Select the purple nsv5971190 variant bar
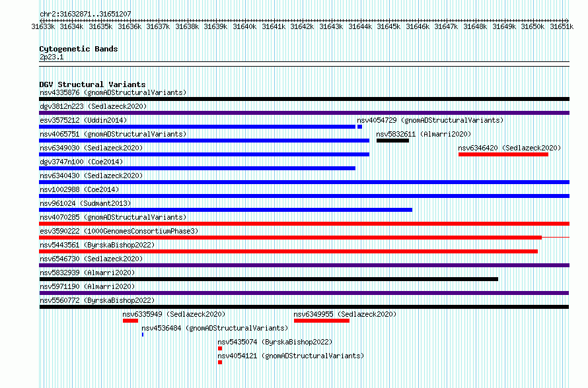 click(304, 293)
